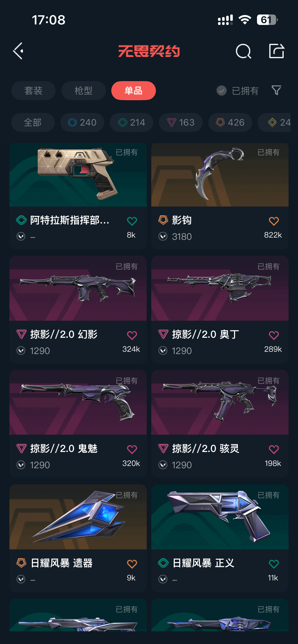This screenshot has height=644, width=298.
Task: Tap the share icon at top right
Action: [277, 51]
